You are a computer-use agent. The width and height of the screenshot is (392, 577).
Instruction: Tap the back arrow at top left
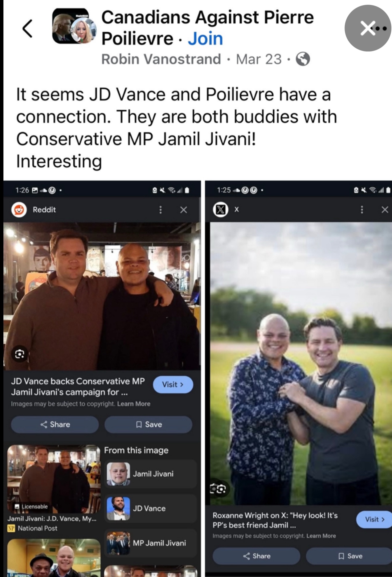27,28
